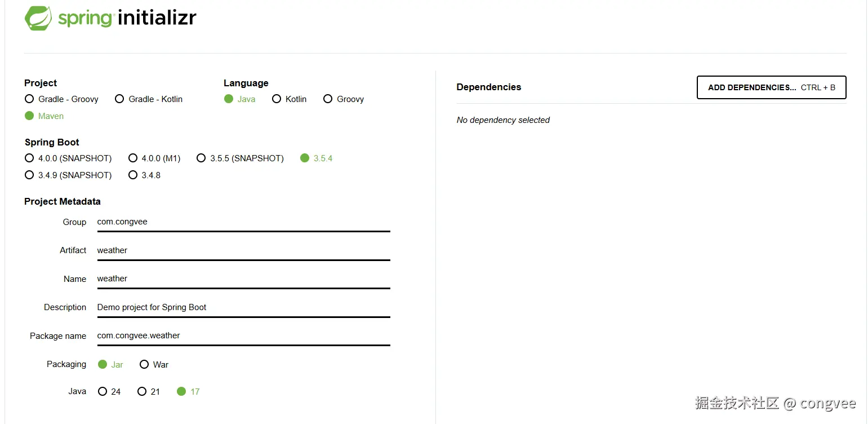Screen dimensions: 868x424
Task: Click the Spring Initializr leaf logo
Action: coord(39,18)
